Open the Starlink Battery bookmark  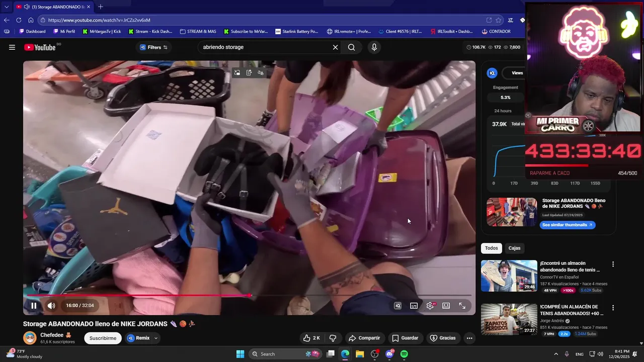coord(297,31)
